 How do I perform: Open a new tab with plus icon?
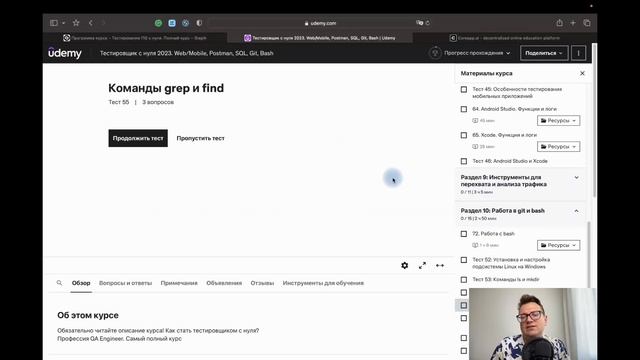coord(573,23)
